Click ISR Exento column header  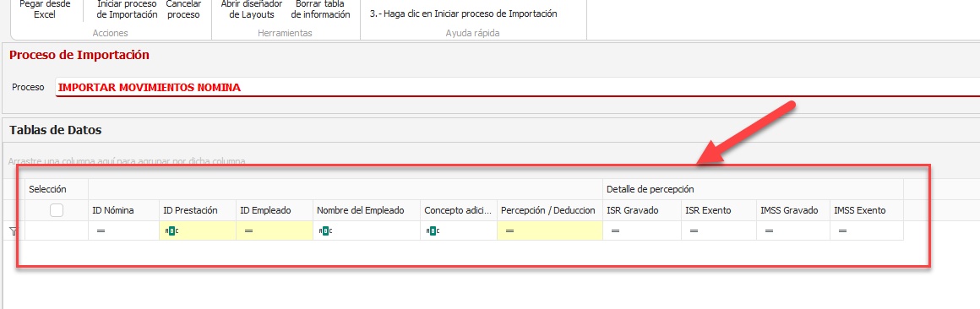[719, 210]
